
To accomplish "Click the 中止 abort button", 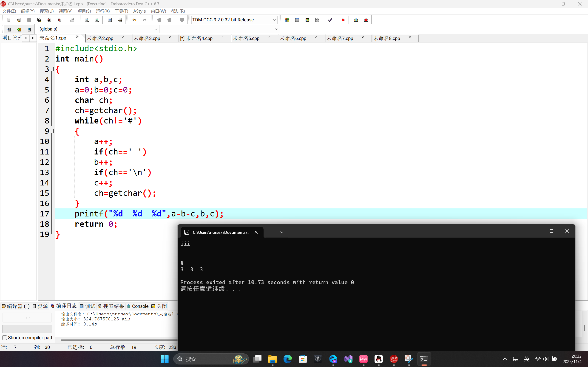I will [x=27, y=318].
